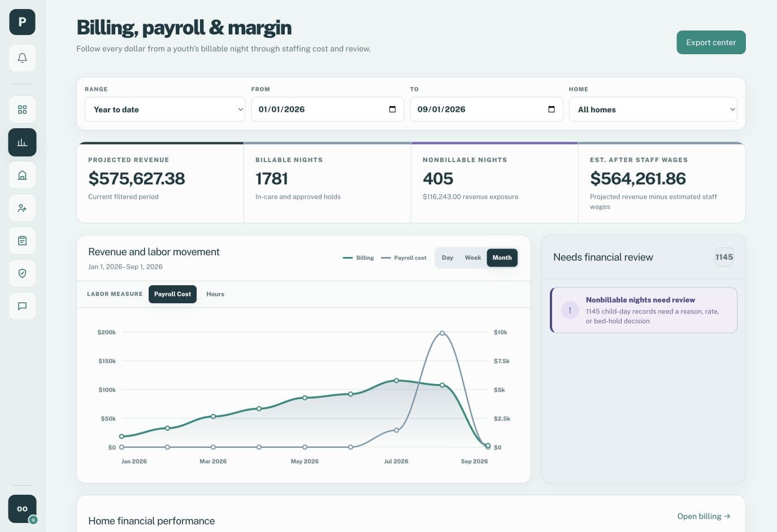This screenshot has width=777, height=532.
Task: Click the To date input 09/01/2026
Action: 487,110
